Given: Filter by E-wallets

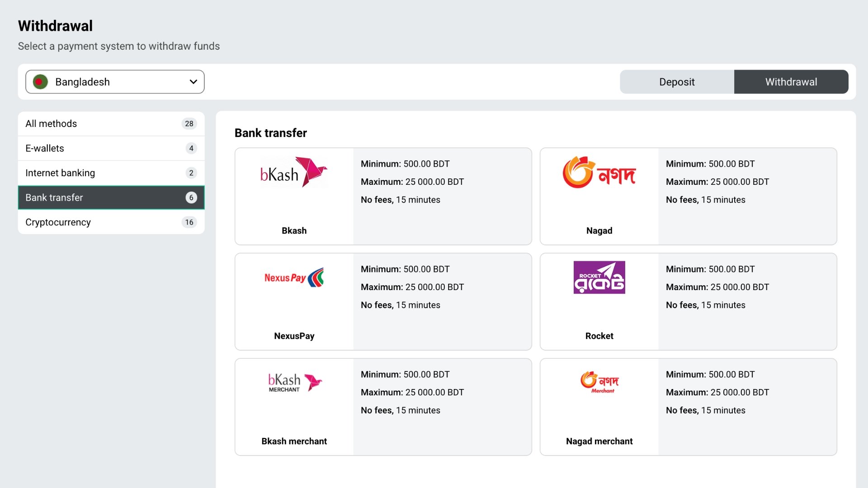Looking at the screenshot, I should [x=111, y=148].
